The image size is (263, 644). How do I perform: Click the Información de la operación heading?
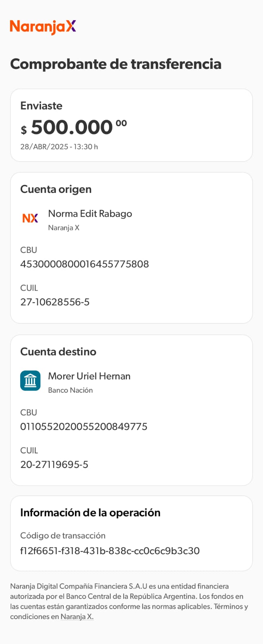pyautogui.click(x=90, y=513)
